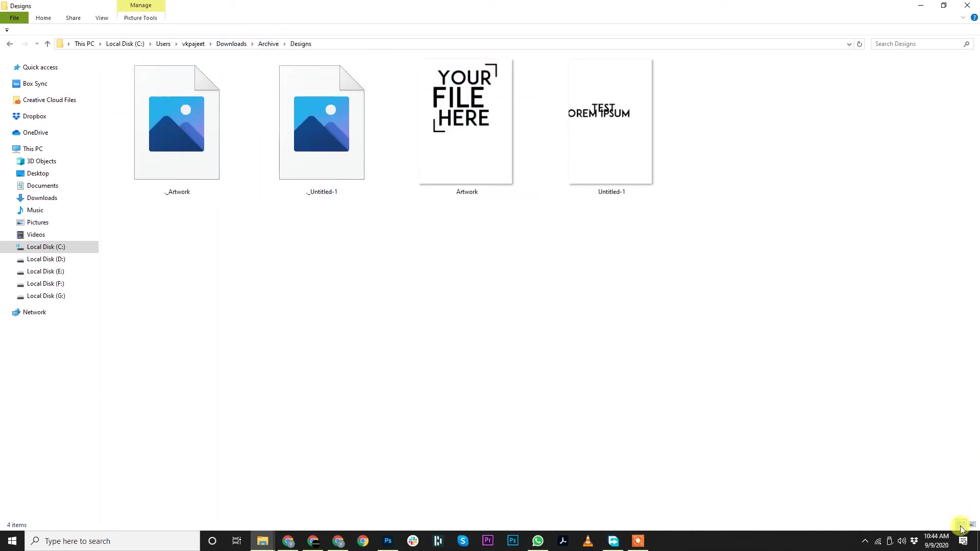Switch to Details view in the status bar

(962, 524)
